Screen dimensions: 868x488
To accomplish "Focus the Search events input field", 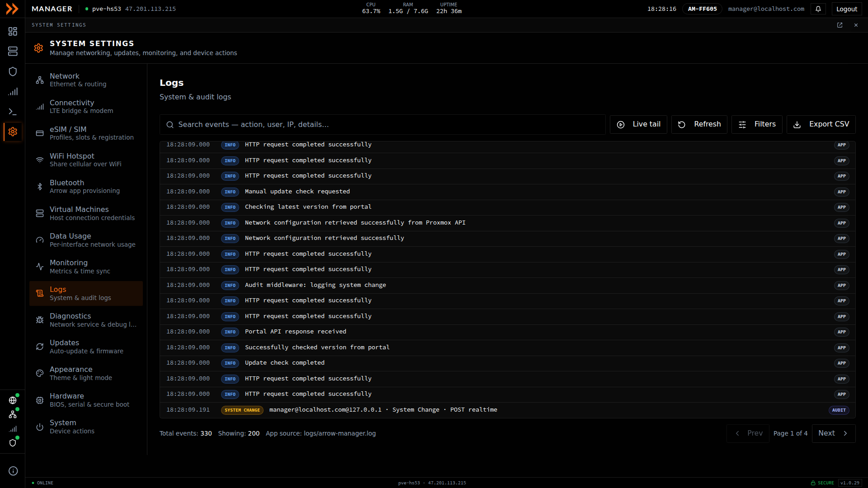I will (382, 124).
